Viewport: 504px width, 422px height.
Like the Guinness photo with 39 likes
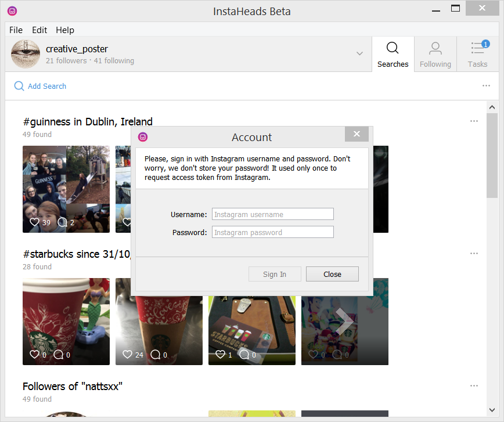click(x=34, y=222)
